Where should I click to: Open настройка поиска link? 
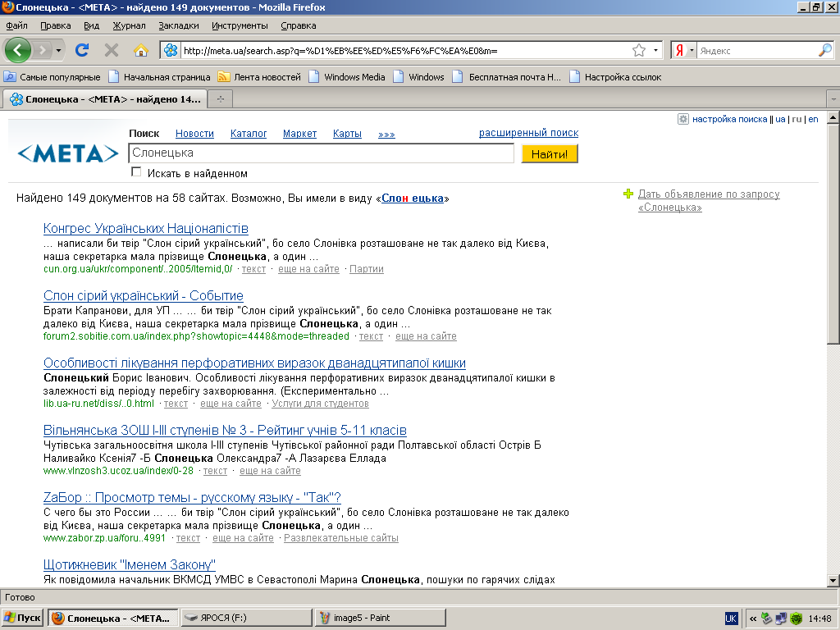729,119
